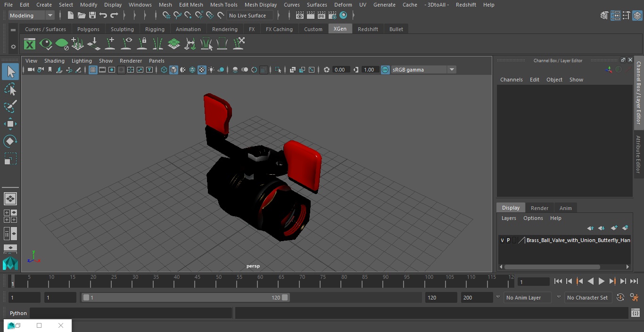Toggle use all lights bulb icon
The width and height of the screenshot is (644, 332).
click(x=211, y=70)
